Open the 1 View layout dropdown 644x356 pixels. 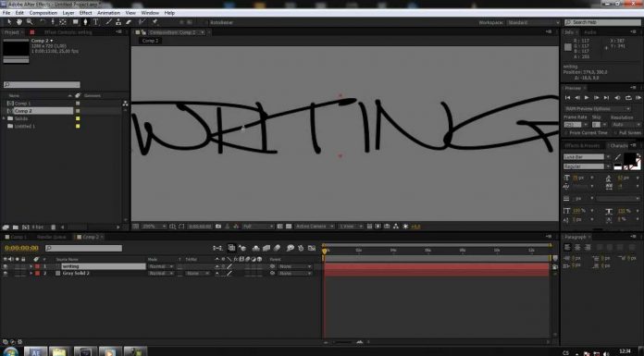coord(351,227)
